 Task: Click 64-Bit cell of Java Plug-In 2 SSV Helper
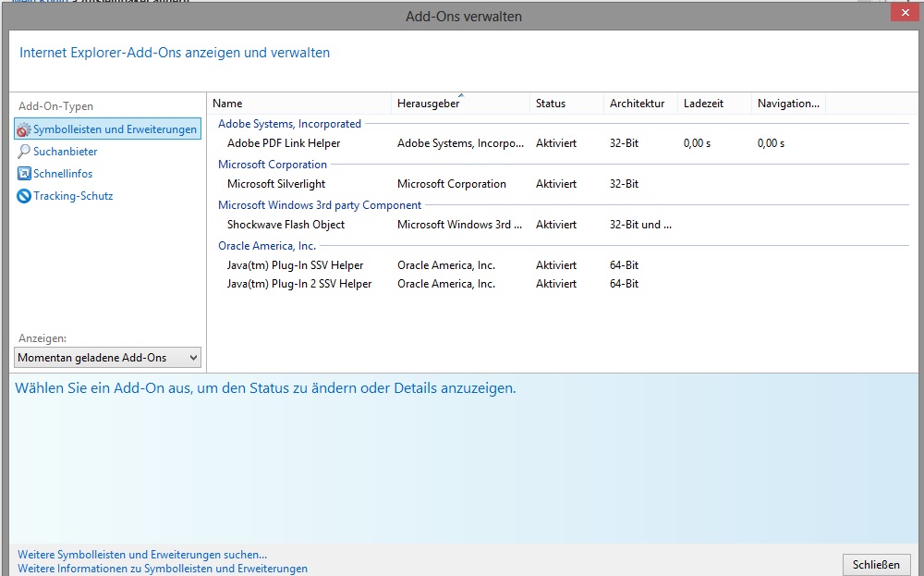(624, 284)
